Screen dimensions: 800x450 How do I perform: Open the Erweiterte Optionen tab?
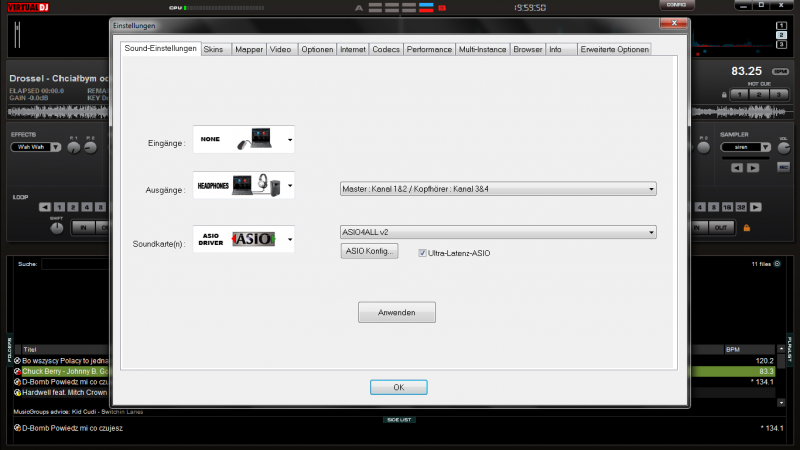pyautogui.click(x=614, y=49)
